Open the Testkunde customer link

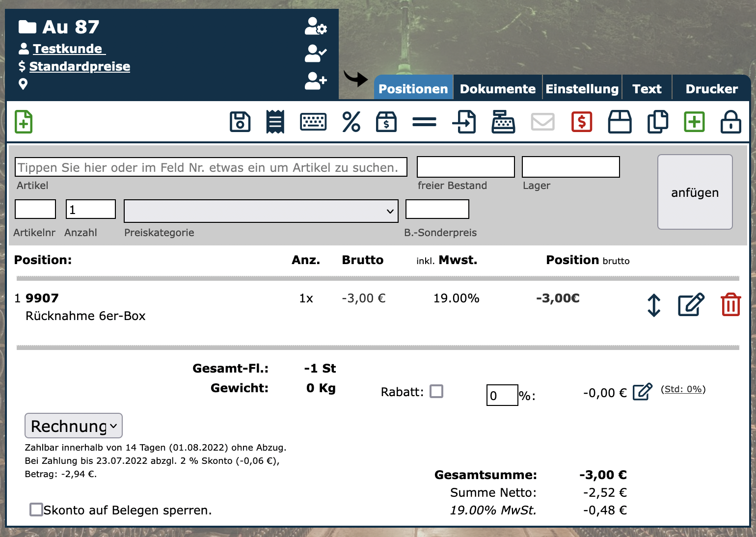[67, 49]
